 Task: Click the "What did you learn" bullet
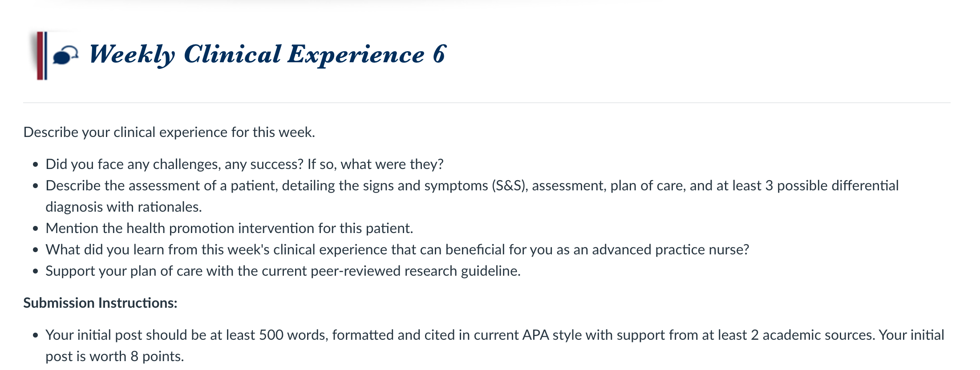pos(397,249)
